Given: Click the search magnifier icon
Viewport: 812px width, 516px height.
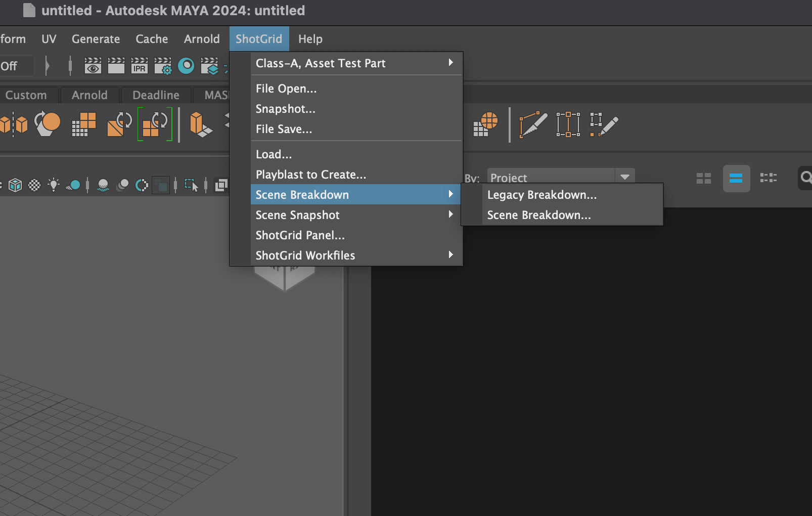Looking at the screenshot, I should (x=806, y=178).
